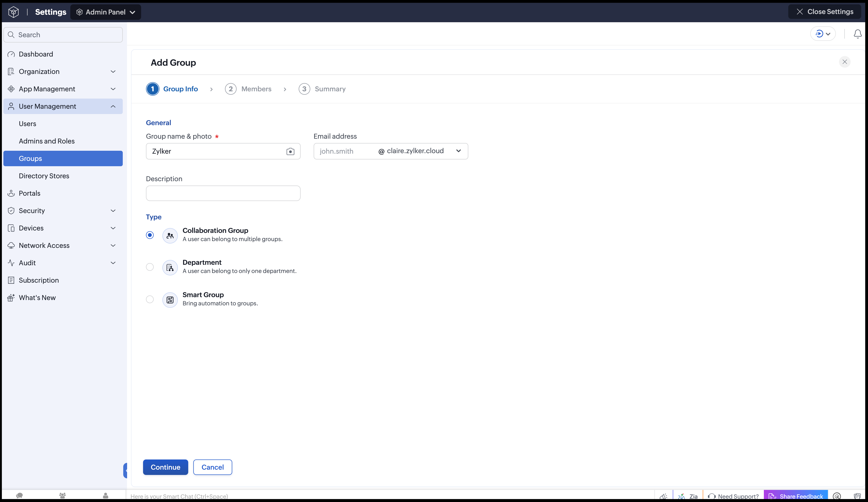Expand the Organization section
The image size is (868, 502).
coord(63,71)
